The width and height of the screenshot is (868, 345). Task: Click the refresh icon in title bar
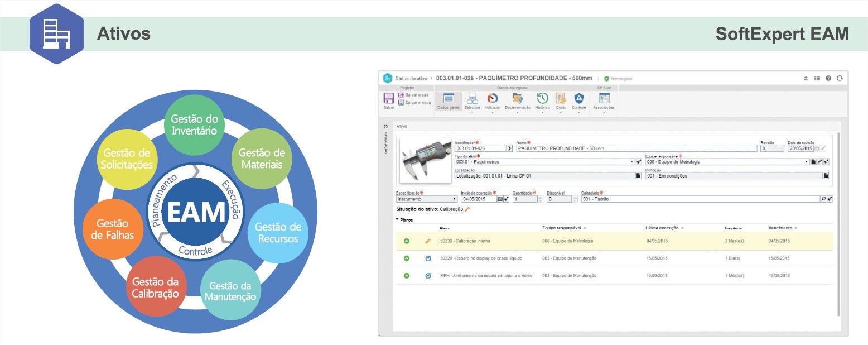[x=839, y=79]
